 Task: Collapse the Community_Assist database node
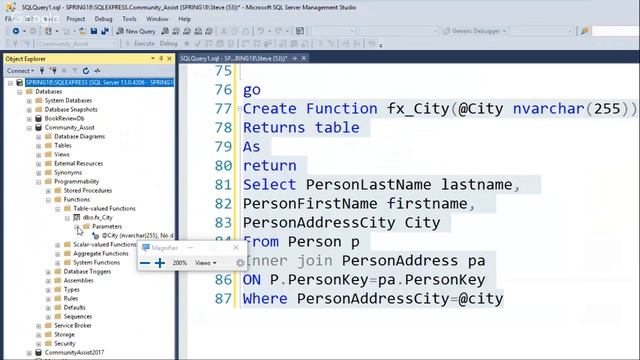(x=29, y=128)
